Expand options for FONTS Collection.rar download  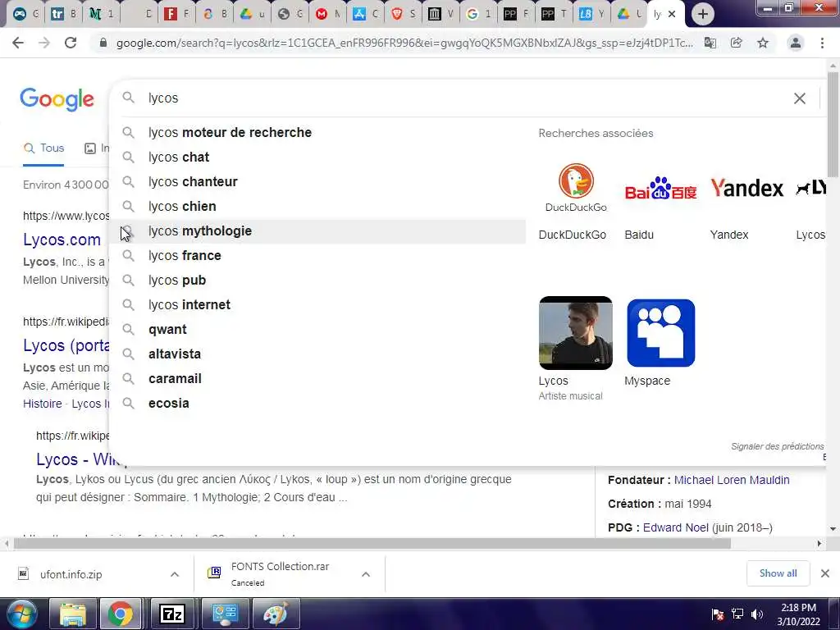[366, 574]
